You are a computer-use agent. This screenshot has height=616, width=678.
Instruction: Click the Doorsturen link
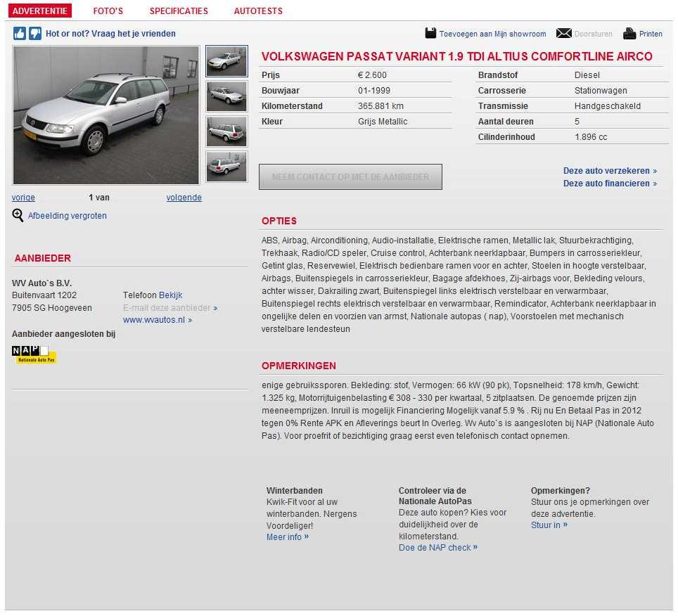point(593,34)
